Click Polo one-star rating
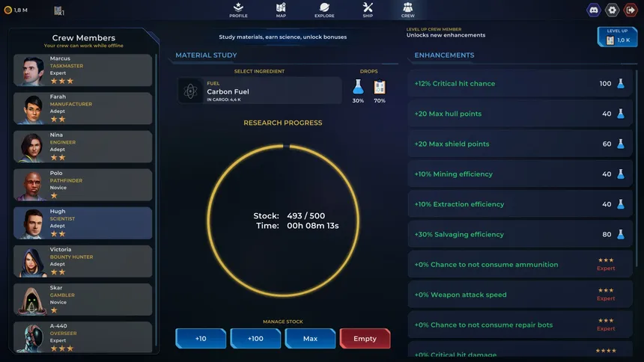Viewport: 644px width, 362px height. (x=54, y=196)
